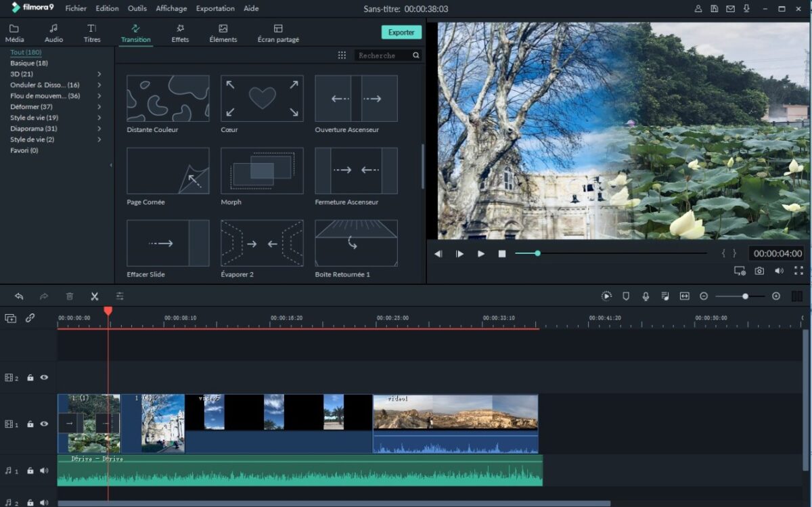Click the voiceover microphone icon
The width and height of the screenshot is (812, 507).
pos(646,296)
